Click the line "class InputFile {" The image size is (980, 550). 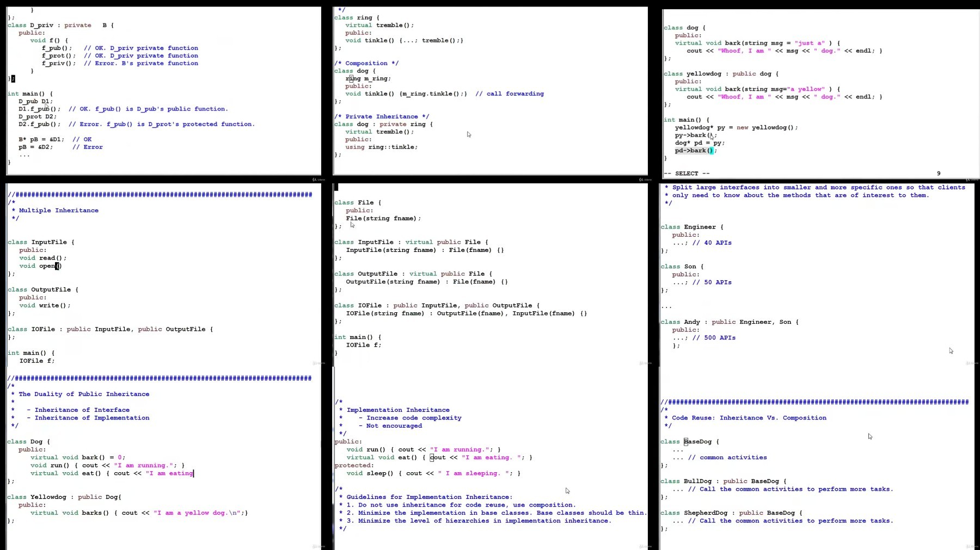coord(41,242)
